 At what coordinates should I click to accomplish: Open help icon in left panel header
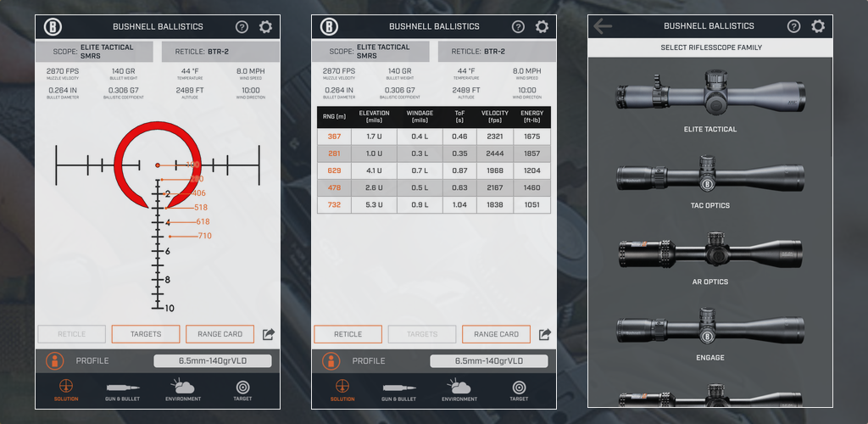[x=242, y=26]
